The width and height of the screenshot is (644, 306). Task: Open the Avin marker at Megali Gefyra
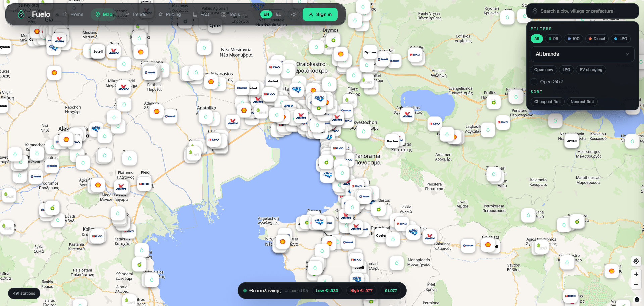(x=121, y=187)
